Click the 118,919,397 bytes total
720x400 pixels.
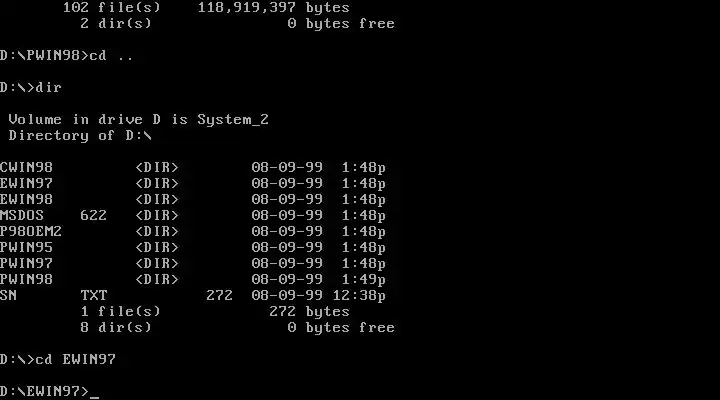[x=274, y=8]
